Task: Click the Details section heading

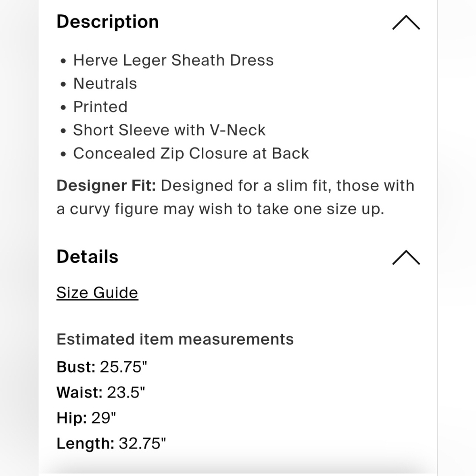Action: 88,257
